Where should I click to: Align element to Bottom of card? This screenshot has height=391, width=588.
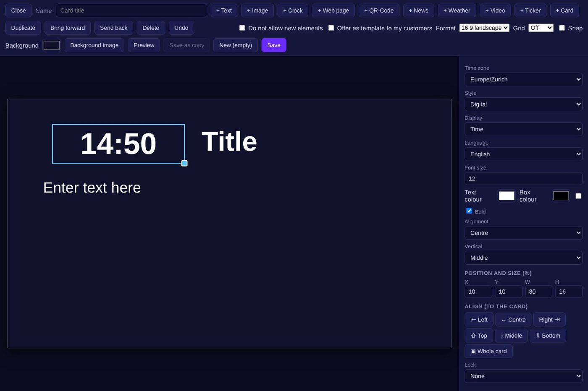[x=548, y=336]
